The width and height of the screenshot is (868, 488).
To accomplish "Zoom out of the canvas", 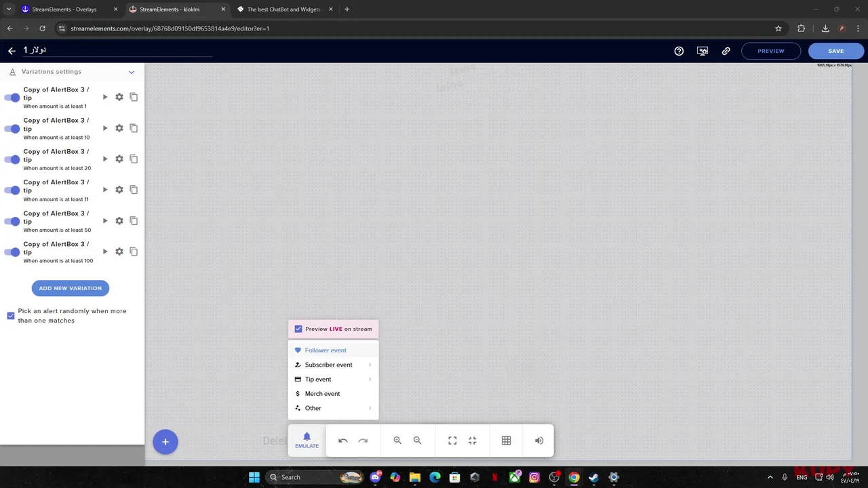I will [418, 441].
